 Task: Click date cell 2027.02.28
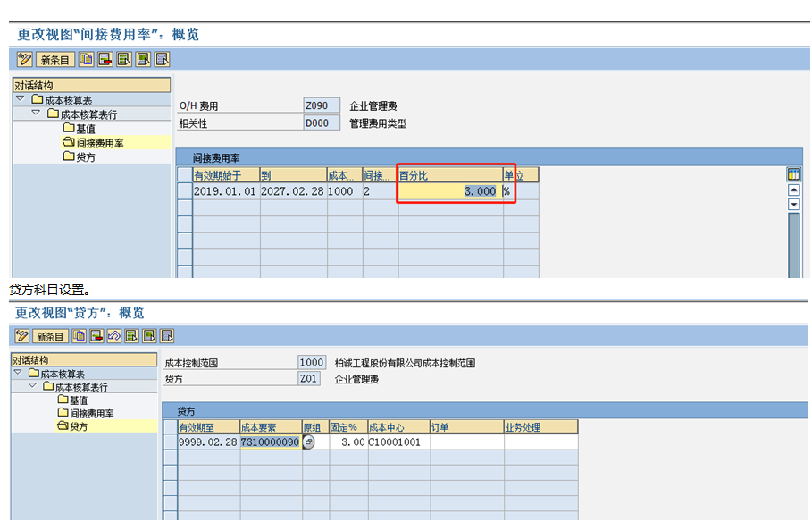click(294, 190)
